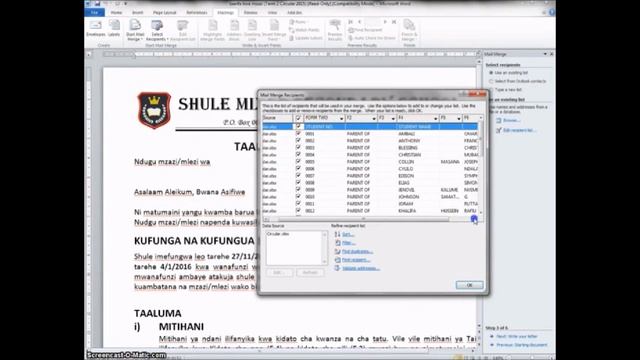Uncheck recipient 0004 CHRISTIAN checkbox
The height and width of the screenshot is (360, 640).
click(298, 154)
